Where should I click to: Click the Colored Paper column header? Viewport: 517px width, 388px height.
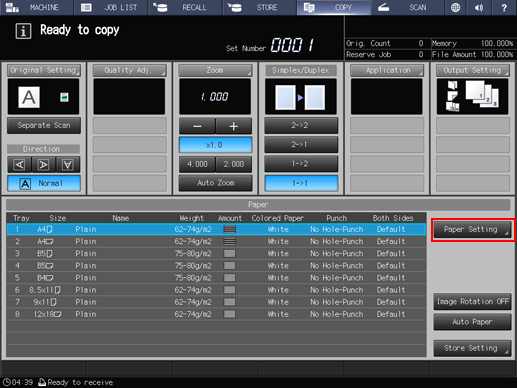278,218
